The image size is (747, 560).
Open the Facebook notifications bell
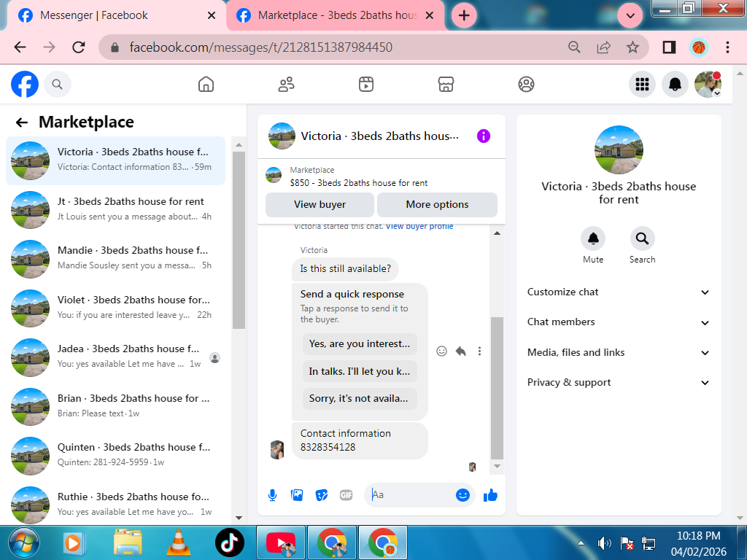click(675, 85)
